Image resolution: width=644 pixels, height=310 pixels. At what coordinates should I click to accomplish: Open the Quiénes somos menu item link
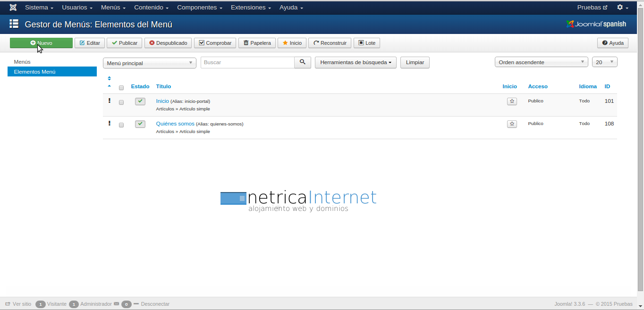pyautogui.click(x=175, y=124)
